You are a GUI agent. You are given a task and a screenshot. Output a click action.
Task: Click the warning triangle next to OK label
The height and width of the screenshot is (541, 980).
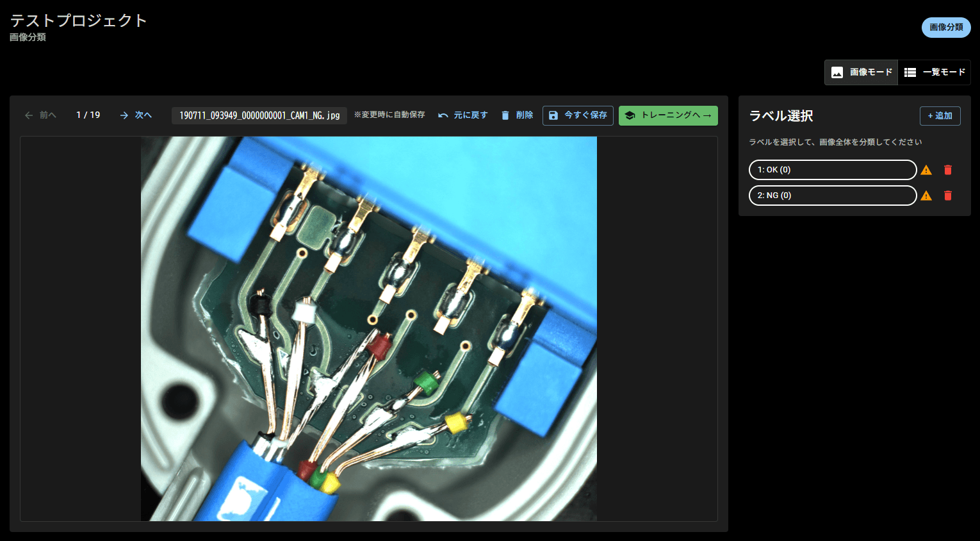(x=926, y=170)
